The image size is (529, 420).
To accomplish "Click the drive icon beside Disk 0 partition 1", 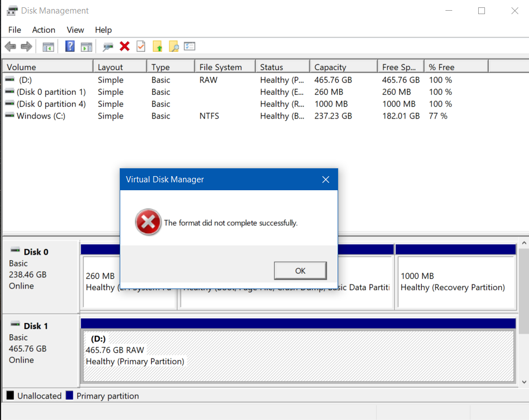I will 10,91.
